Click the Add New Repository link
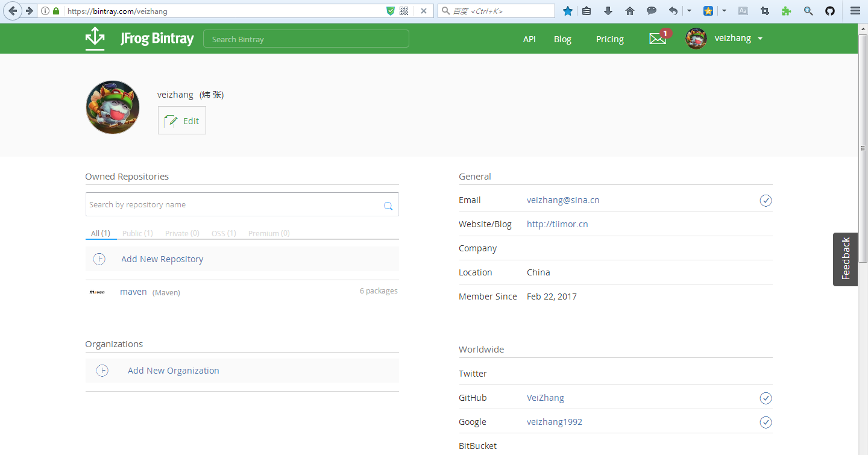Viewport: 868px width, 455px height. [x=162, y=259]
